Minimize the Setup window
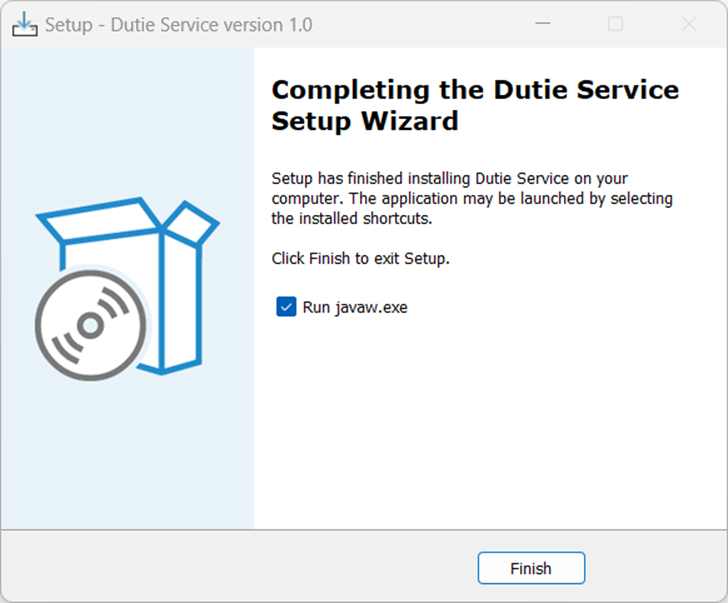This screenshot has height=603, width=728. (543, 24)
